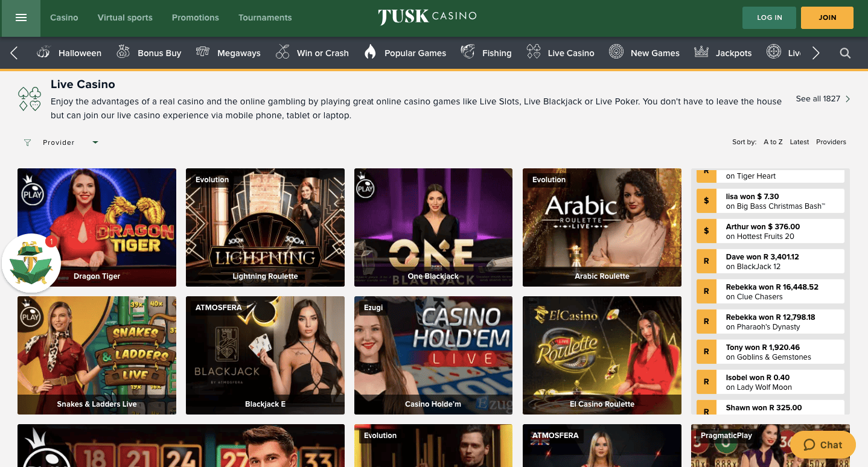The width and height of the screenshot is (868, 467).
Task: Click the Megaways 777 icon
Action: pyautogui.click(x=203, y=52)
